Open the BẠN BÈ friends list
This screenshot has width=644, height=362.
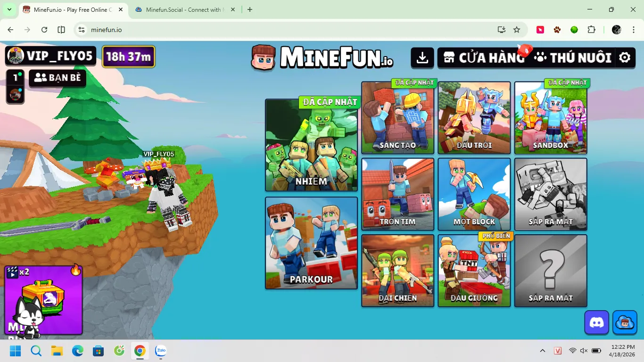pos(58,78)
